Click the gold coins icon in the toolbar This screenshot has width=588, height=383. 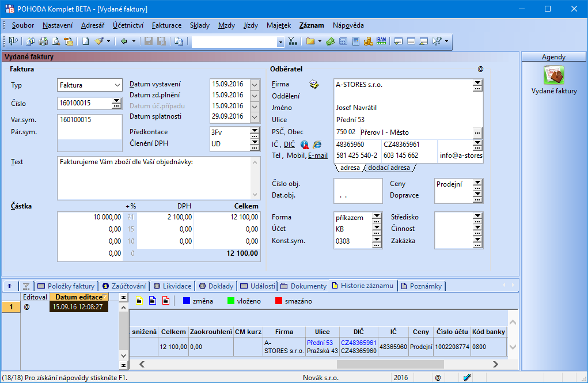pyautogui.click(x=368, y=41)
